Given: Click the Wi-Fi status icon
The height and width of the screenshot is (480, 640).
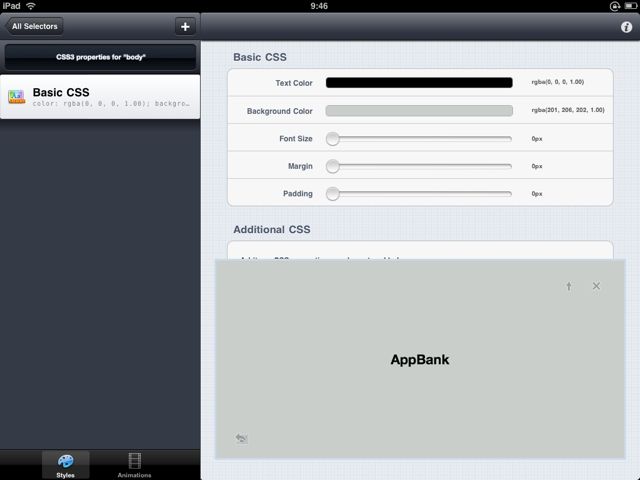Looking at the screenshot, I should click(x=31, y=6).
